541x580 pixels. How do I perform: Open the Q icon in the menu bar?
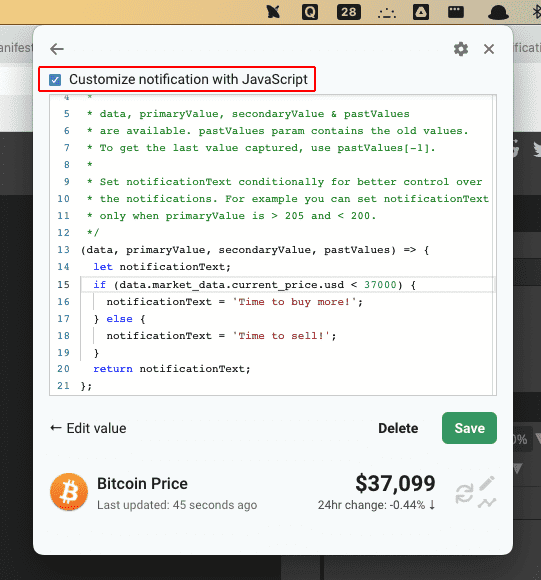tap(310, 12)
